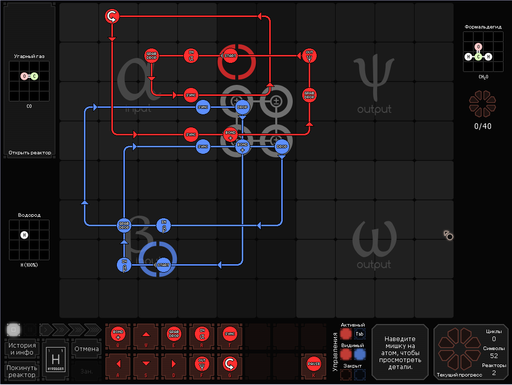Open История и инфо
This screenshot has height=385, width=512.
(21, 349)
